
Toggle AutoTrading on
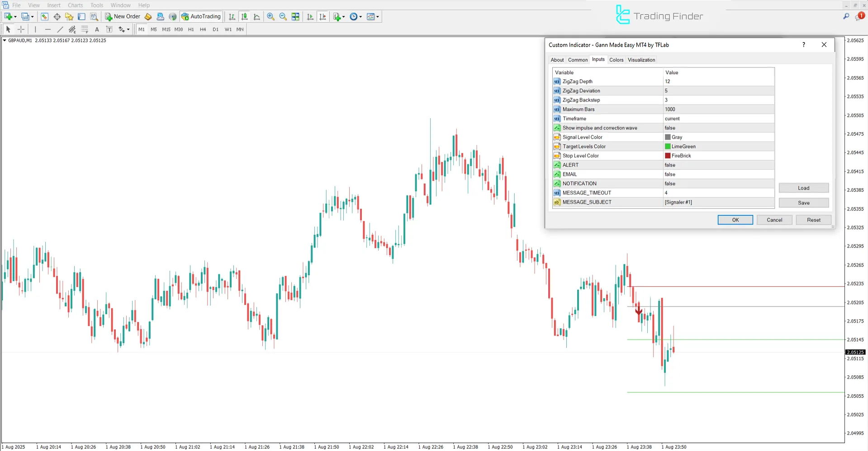(x=201, y=16)
